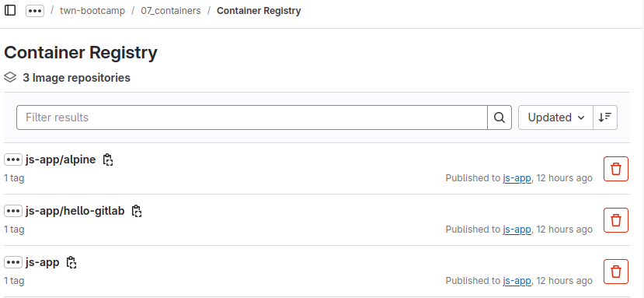This screenshot has height=298, width=644.
Task: Open 07_containers breadcrumb link
Action: (x=171, y=11)
